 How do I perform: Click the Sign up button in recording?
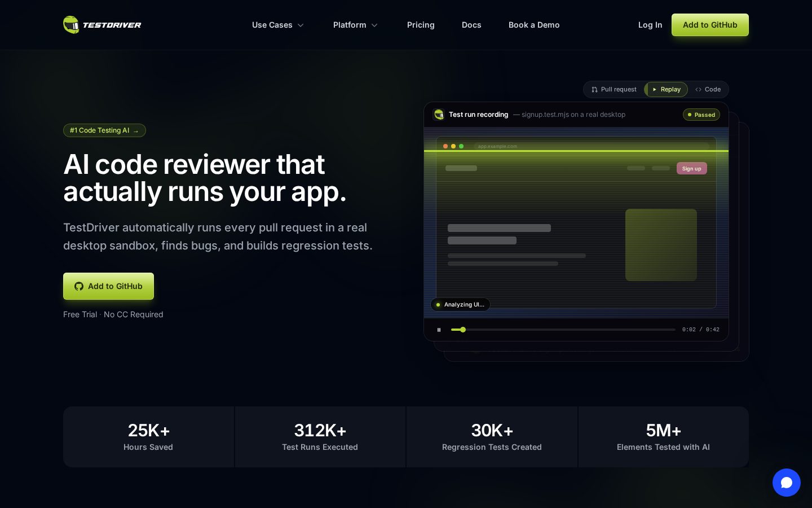pos(692,168)
